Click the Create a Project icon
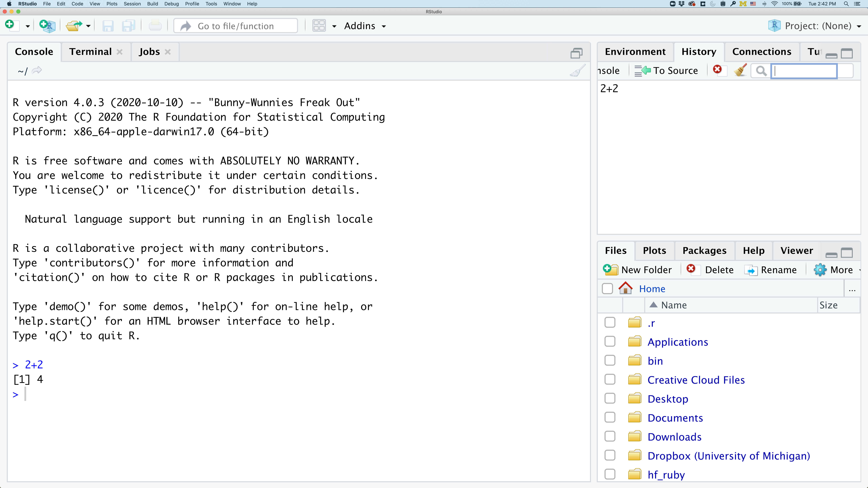Screen dimensions: 868x488 [47, 26]
